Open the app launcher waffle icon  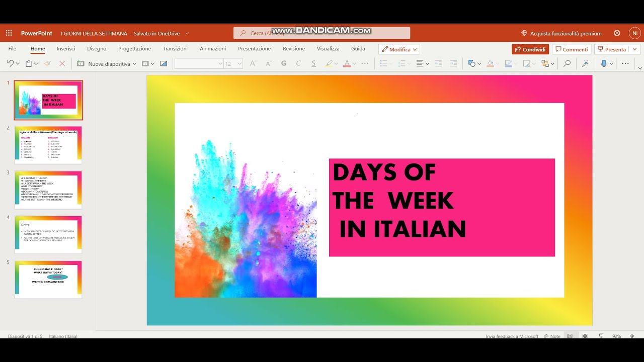pyautogui.click(x=9, y=33)
